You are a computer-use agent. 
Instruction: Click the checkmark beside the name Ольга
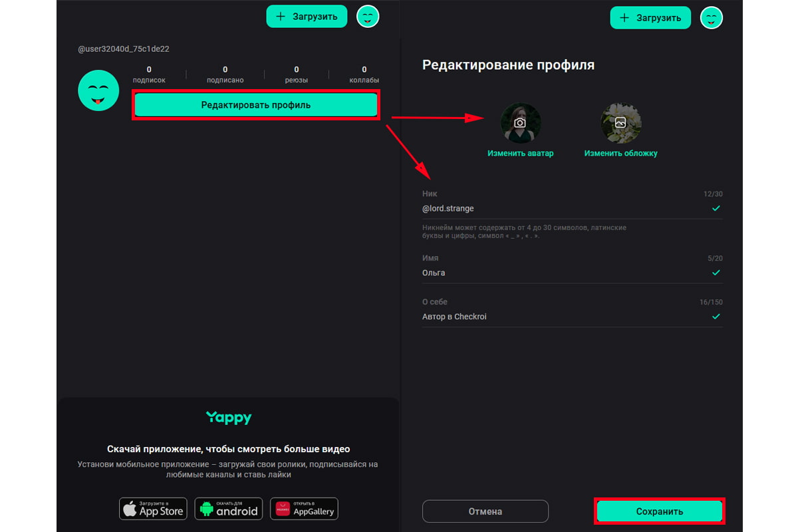[x=716, y=273]
